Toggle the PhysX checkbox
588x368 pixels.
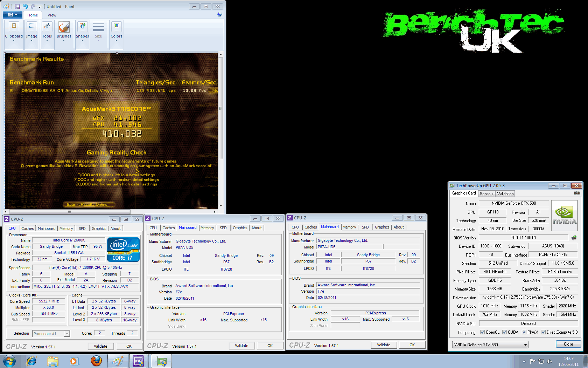pos(524,332)
